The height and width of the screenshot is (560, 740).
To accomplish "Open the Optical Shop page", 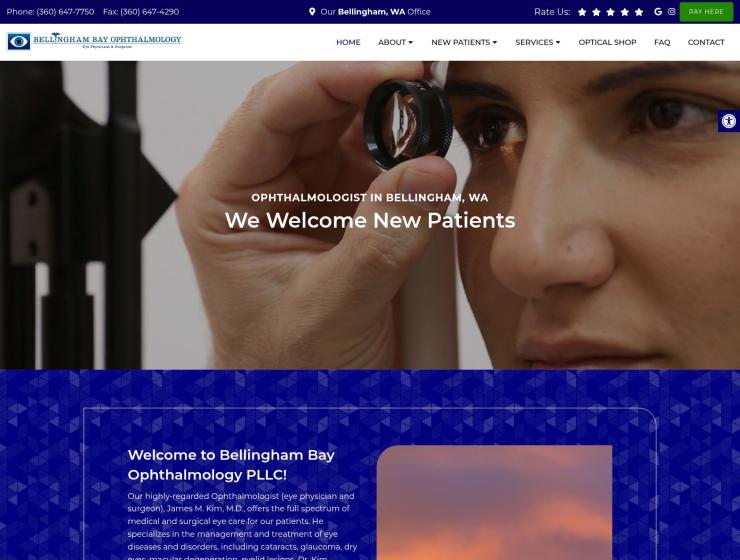I will 607,42.
